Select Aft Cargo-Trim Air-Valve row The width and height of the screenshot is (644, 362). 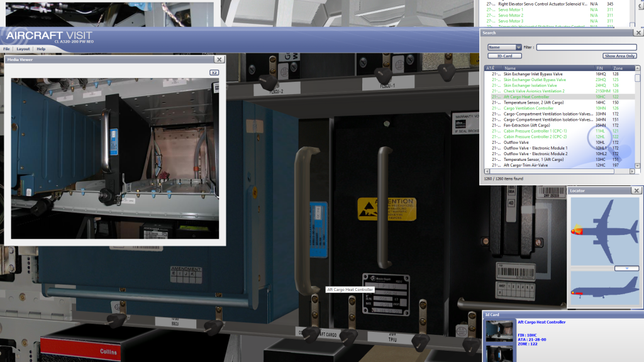(559, 165)
